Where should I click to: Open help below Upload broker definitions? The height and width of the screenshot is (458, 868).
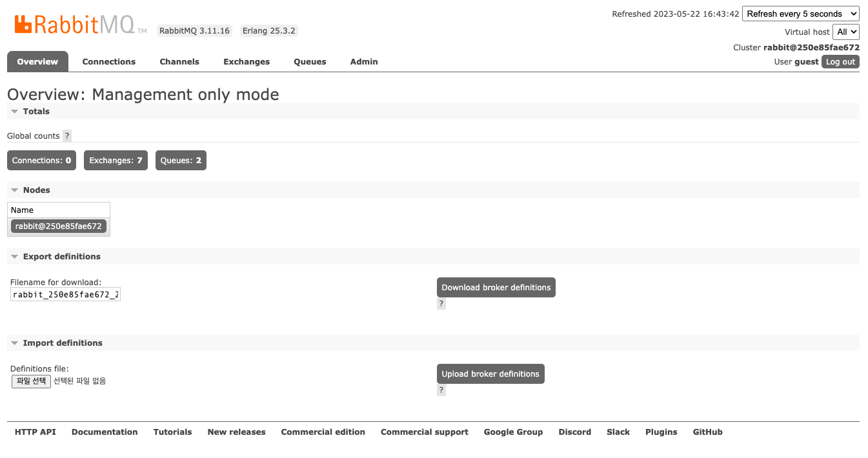pos(441,390)
